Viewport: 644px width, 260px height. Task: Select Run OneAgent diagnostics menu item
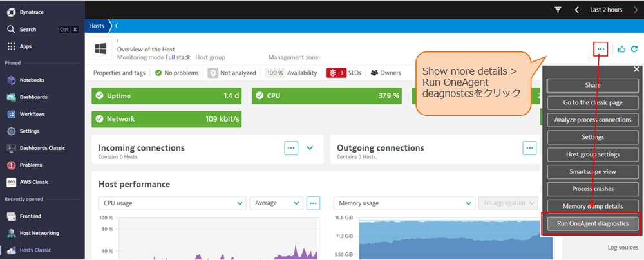592,223
